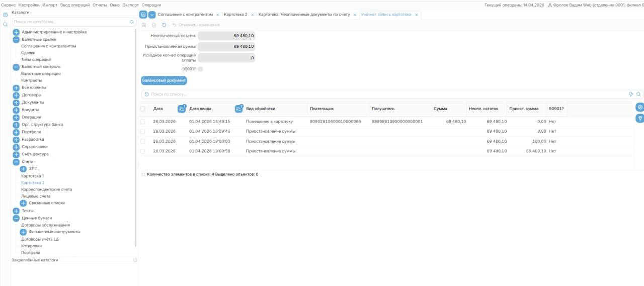The image size is (644, 286).
Task: Toggle the 90901? checkbox
Action: pos(201,69)
